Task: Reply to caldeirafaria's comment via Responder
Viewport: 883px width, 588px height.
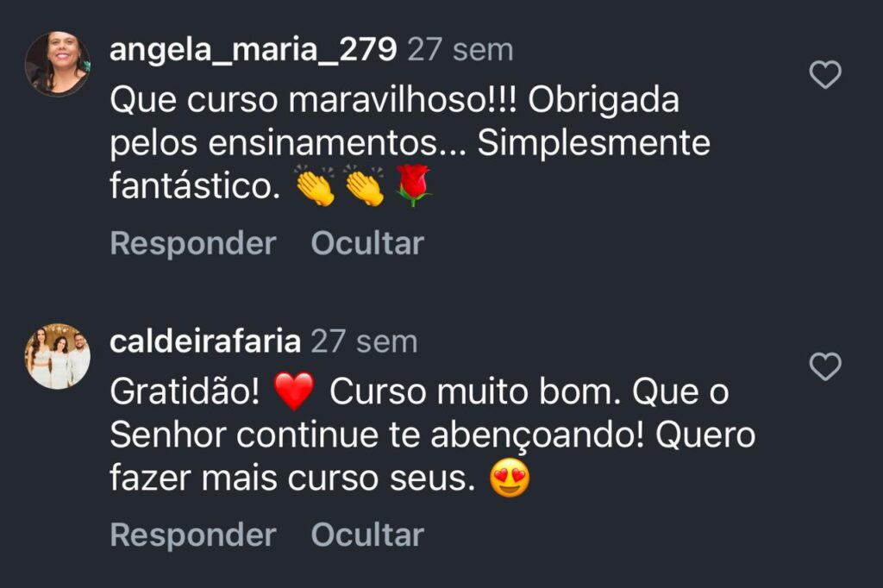Action: (x=193, y=535)
